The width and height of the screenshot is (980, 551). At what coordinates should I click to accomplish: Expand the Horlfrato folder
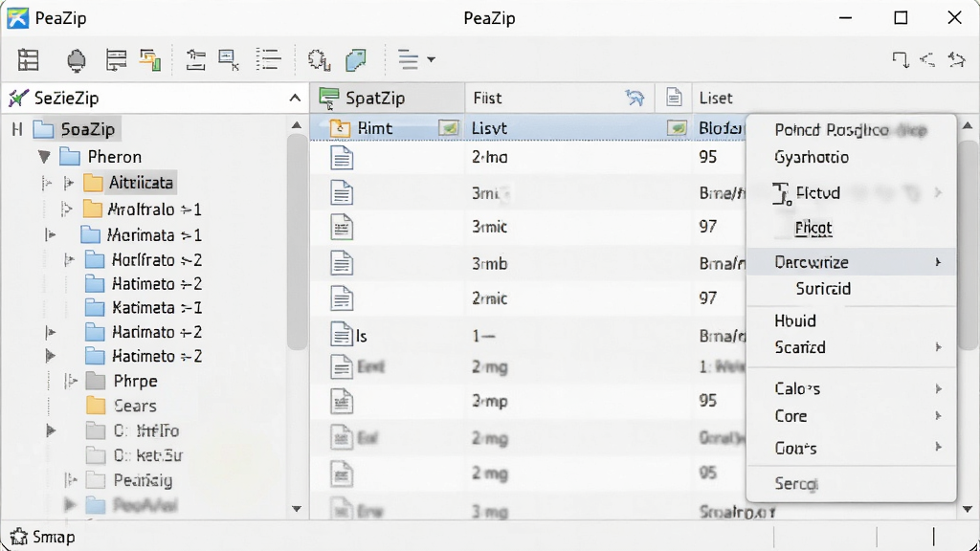[x=69, y=260]
